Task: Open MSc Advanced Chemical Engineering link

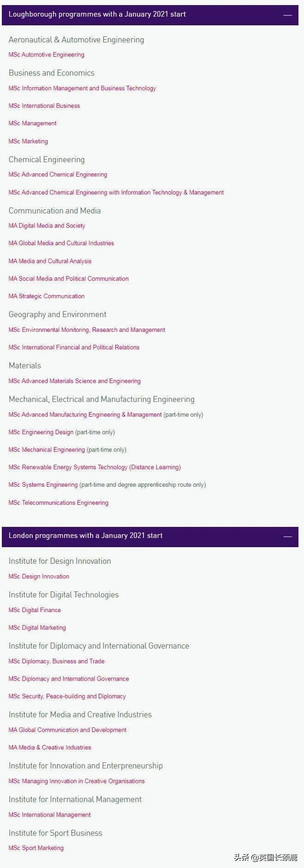Action: click(x=58, y=175)
